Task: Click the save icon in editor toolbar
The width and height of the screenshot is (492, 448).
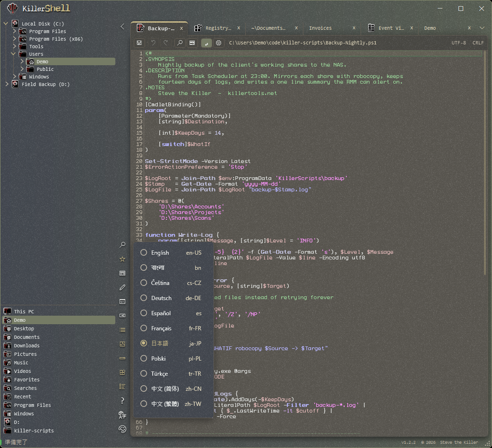Action: (139, 43)
